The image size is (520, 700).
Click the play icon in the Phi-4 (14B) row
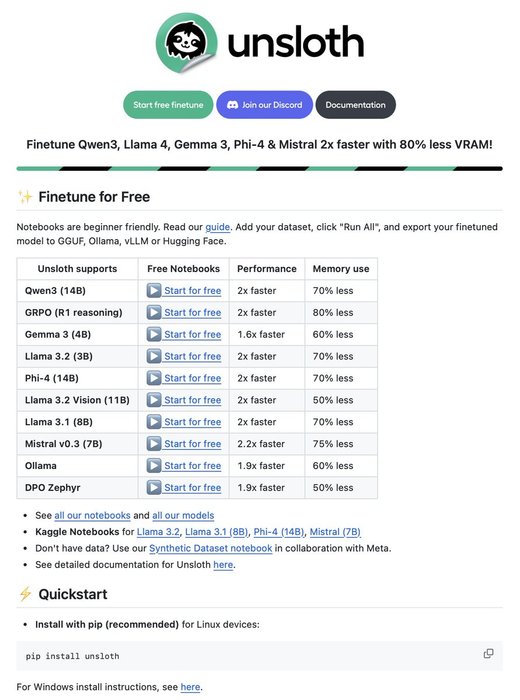[x=154, y=378]
